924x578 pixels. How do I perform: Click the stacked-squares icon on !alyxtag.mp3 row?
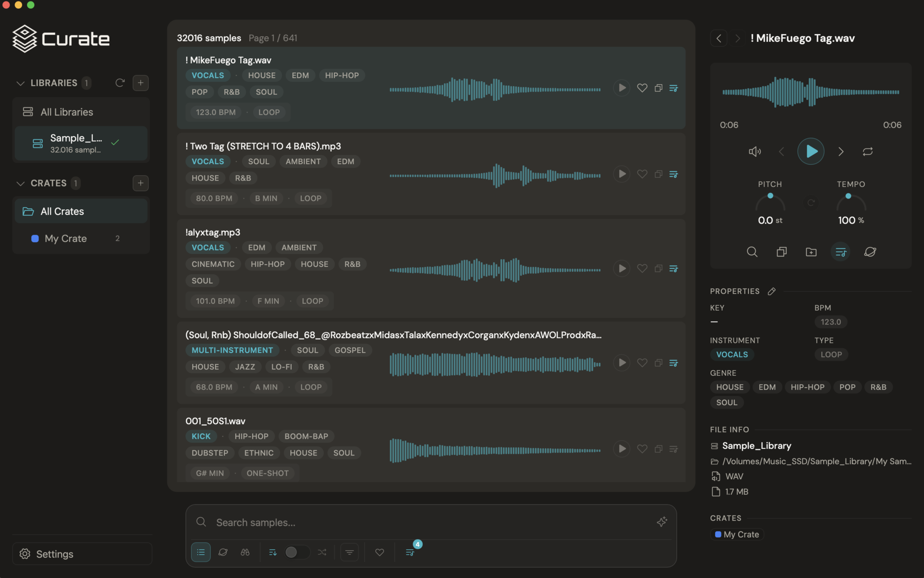click(x=658, y=268)
